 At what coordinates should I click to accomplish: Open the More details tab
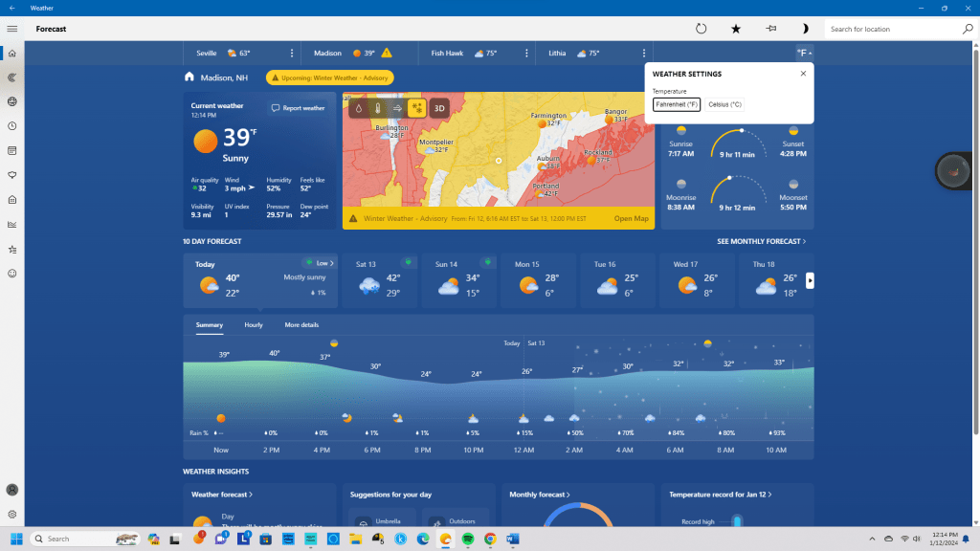[x=301, y=325]
